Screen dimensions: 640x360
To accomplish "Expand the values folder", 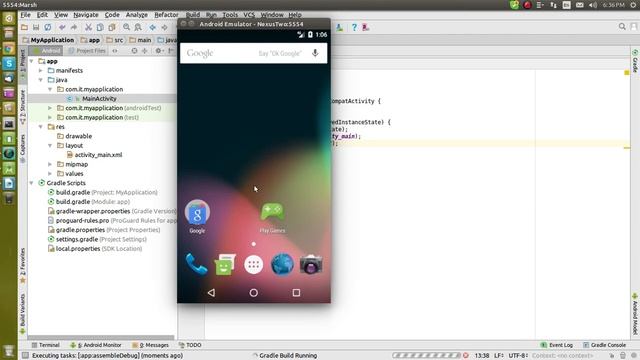I will point(50,174).
